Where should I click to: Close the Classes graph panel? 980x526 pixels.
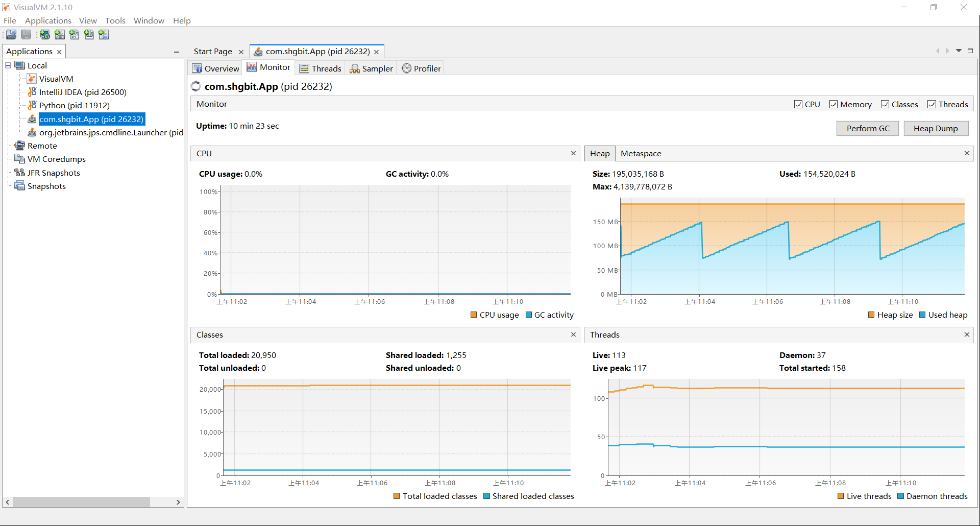click(x=573, y=334)
